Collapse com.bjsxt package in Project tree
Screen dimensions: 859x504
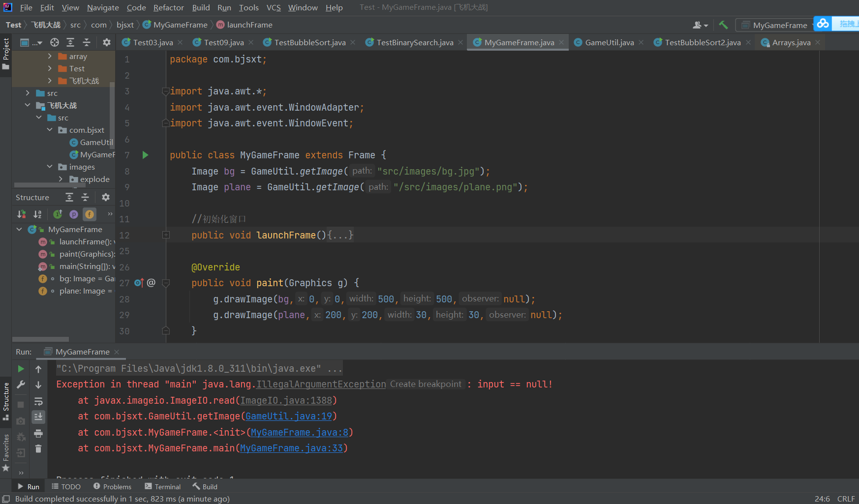(50, 130)
